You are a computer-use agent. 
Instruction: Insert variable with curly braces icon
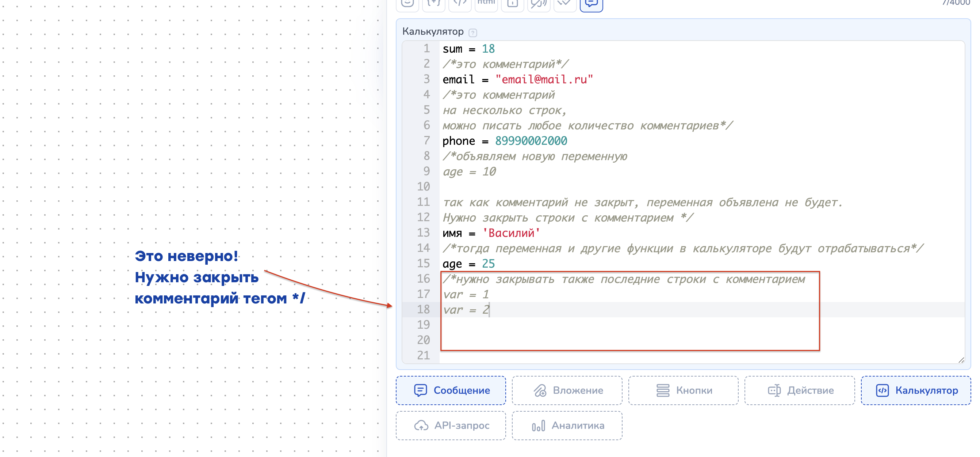433,4
